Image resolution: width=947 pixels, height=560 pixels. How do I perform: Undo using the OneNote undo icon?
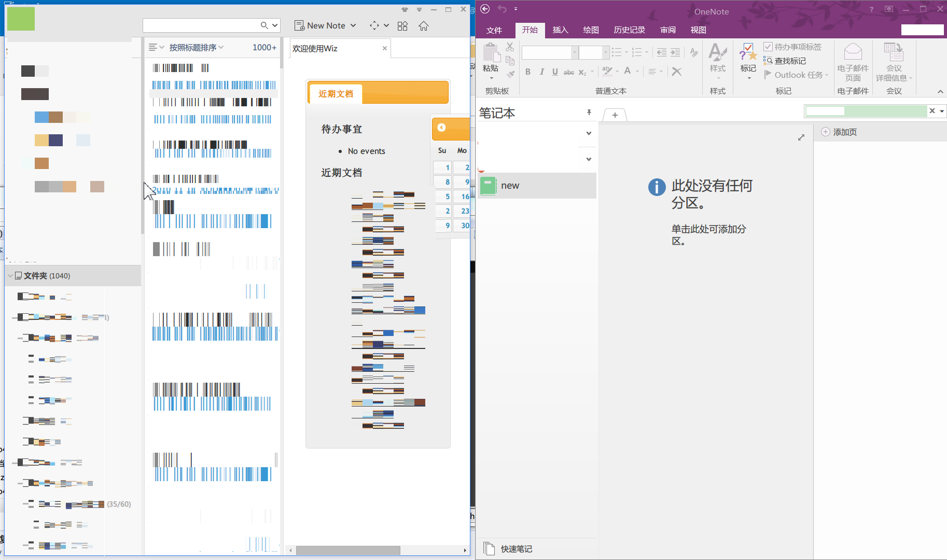502,9
